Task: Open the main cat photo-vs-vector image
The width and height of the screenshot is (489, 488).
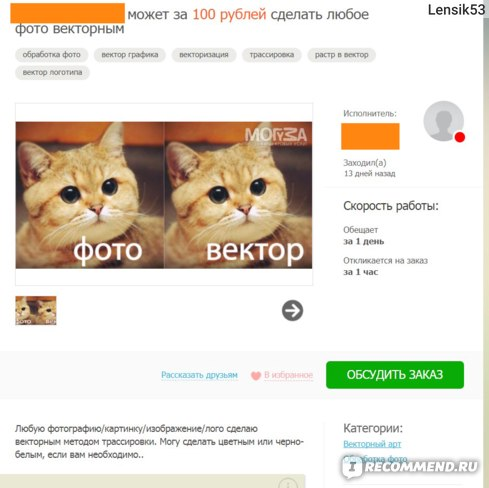Action: [x=164, y=195]
